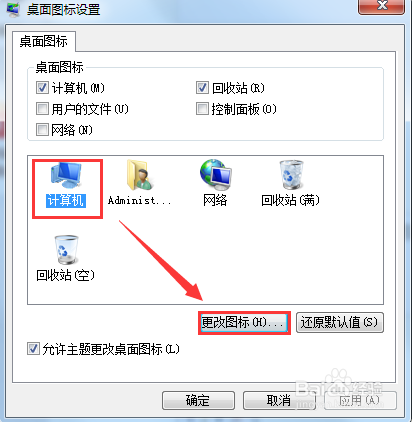Viewport: 412px width, 422px height.
Task: Click the 应用(A) apply button
Action: coord(360,400)
